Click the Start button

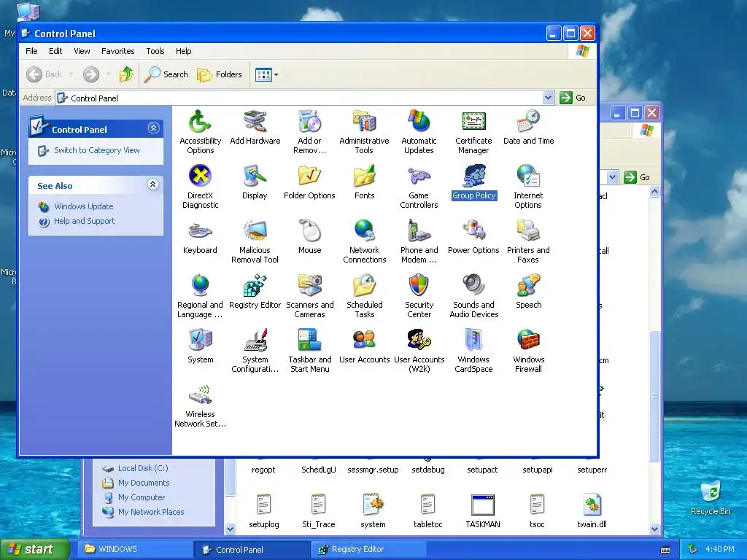[x=35, y=550]
